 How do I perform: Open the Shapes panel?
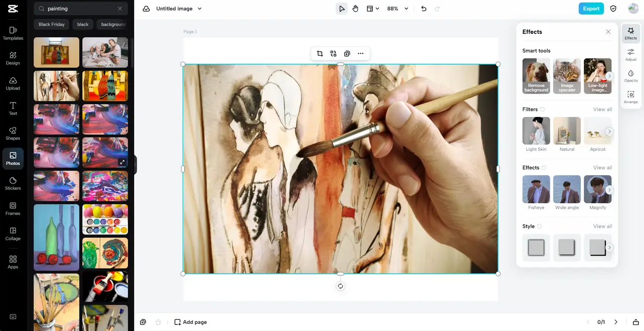[13, 134]
